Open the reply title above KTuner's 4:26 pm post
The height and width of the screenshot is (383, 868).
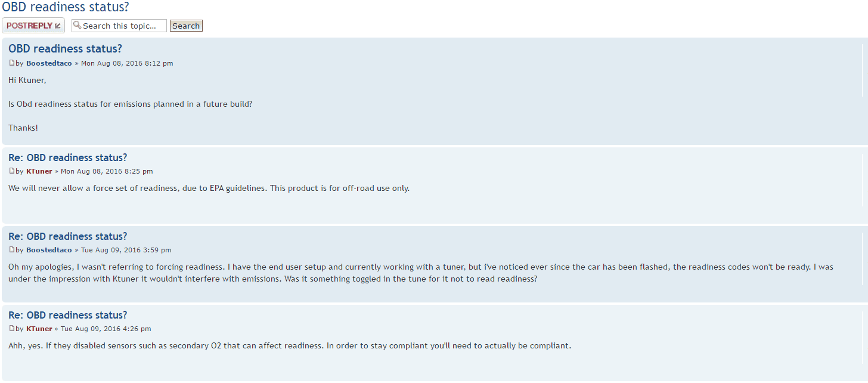[67, 315]
